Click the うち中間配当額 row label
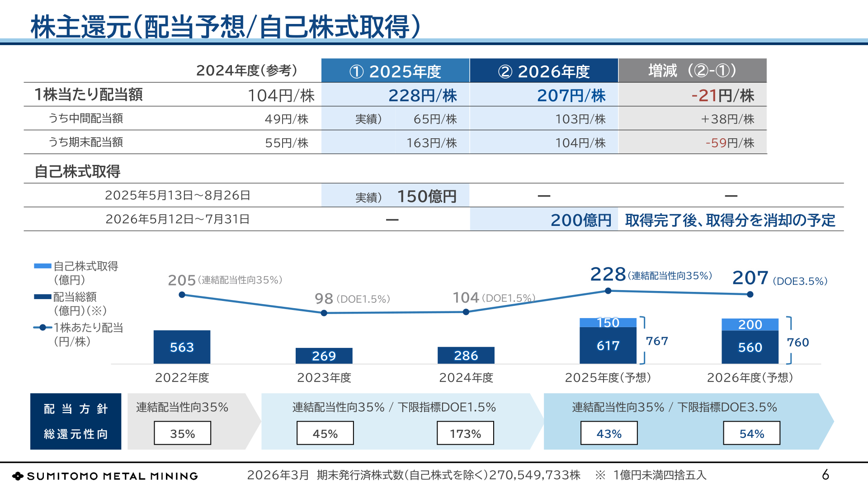 86,118
